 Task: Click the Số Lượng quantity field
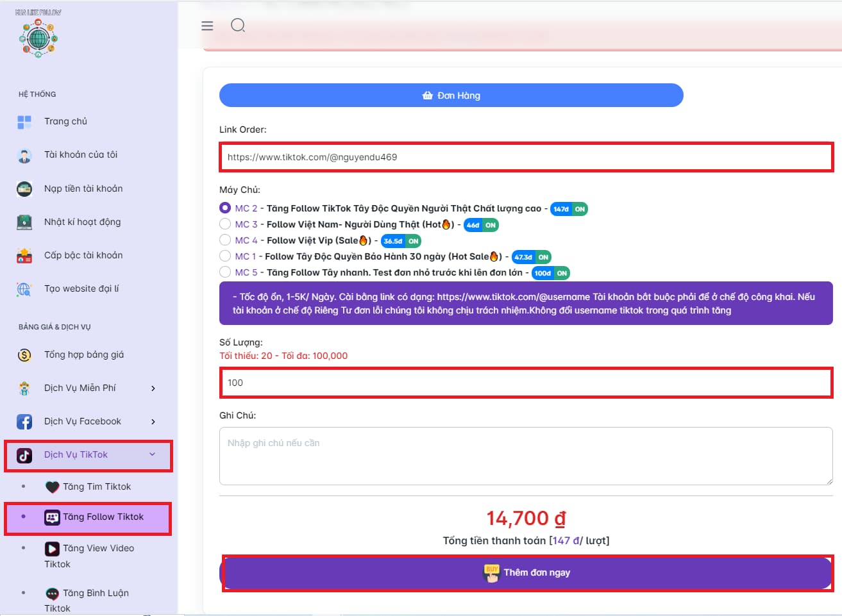point(526,383)
